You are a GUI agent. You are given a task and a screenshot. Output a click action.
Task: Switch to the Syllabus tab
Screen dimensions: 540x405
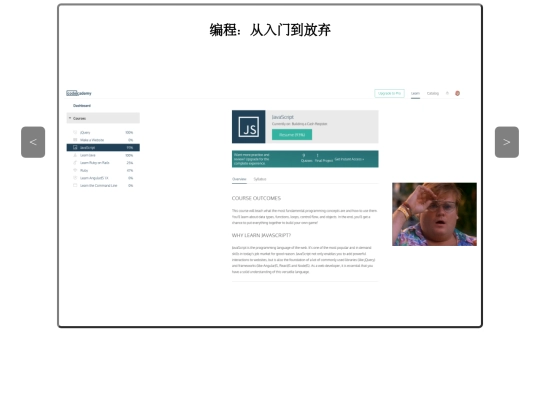pyautogui.click(x=260, y=179)
